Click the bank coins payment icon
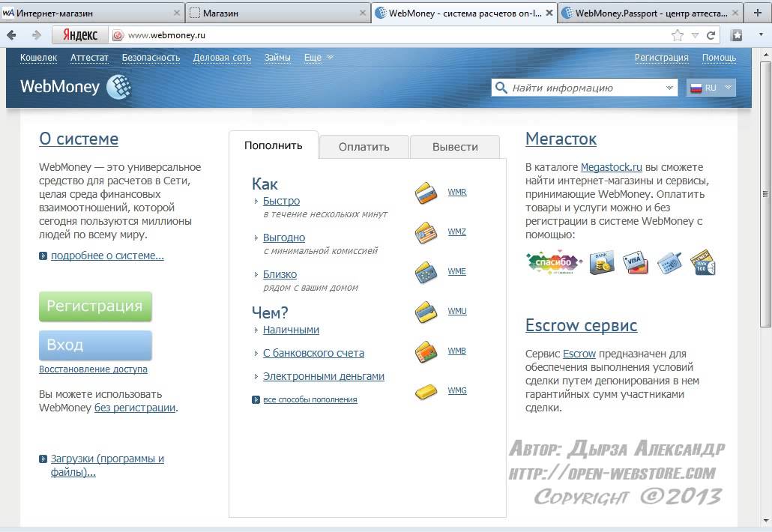The width and height of the screenshot is (772, 532). point(602,263)
